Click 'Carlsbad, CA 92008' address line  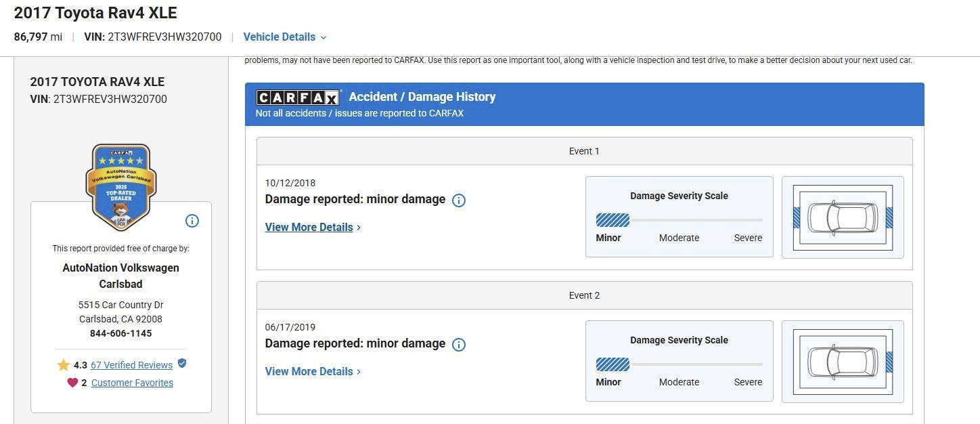(121, 319)
